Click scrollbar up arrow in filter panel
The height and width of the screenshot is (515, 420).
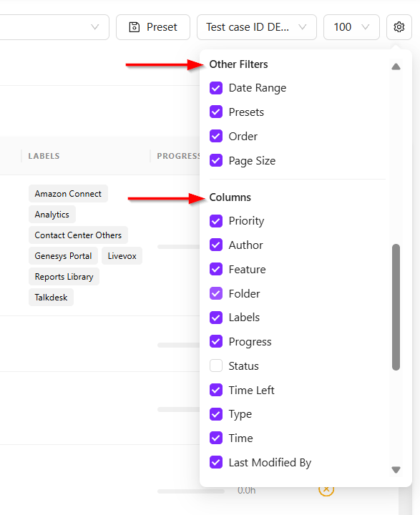396,67
